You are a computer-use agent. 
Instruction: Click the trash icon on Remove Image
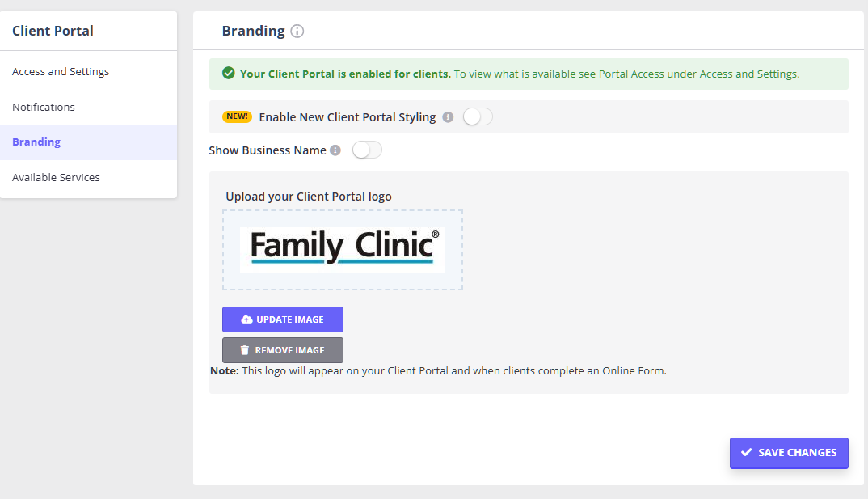click(x=245, y=350)
